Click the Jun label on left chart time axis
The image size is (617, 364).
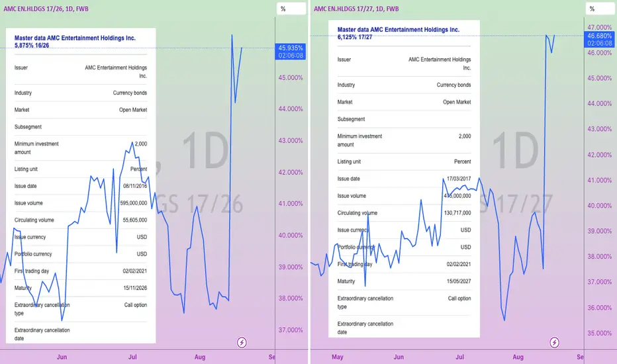click(x=62, y=357)
